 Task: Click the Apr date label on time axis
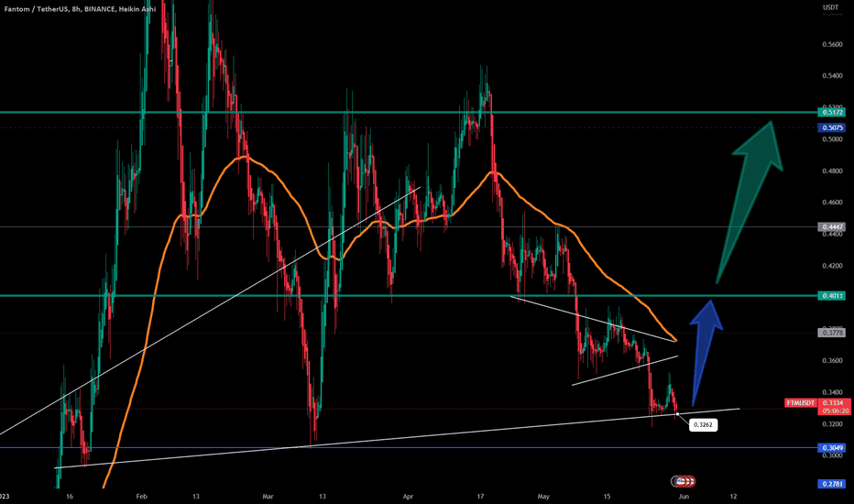pyautogui.click(x=409, y=497)
